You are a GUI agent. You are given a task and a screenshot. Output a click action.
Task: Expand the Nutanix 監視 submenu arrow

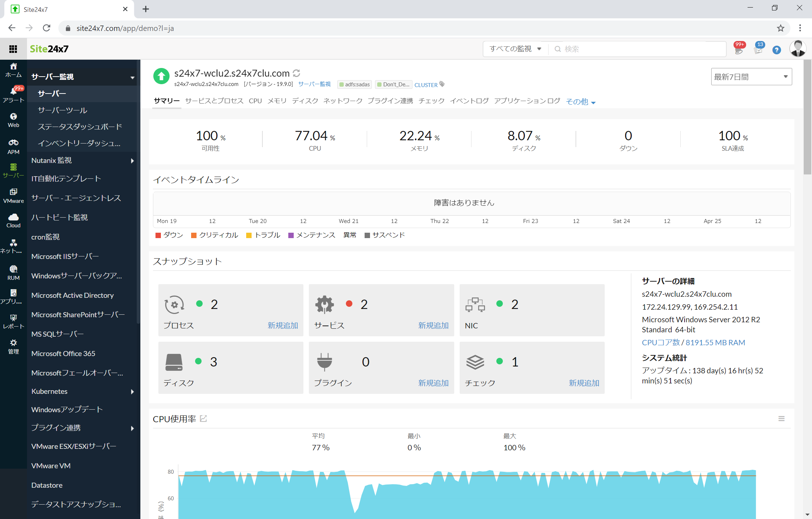(132, 161)
